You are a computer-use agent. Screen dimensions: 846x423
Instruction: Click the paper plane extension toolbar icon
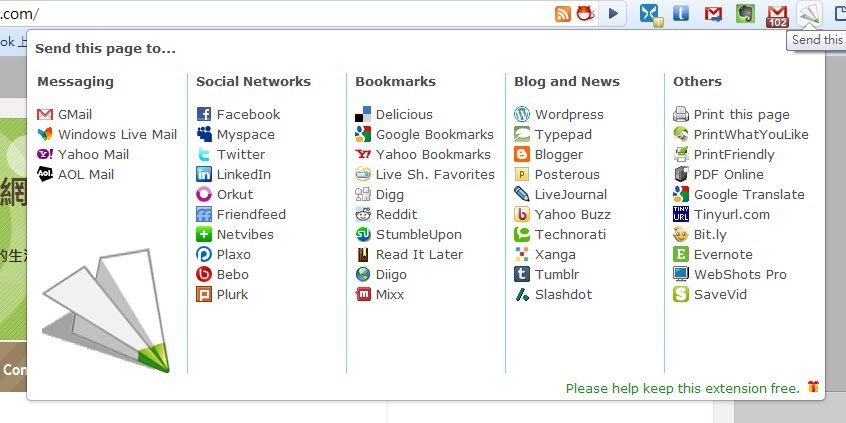tap(809, 13)
